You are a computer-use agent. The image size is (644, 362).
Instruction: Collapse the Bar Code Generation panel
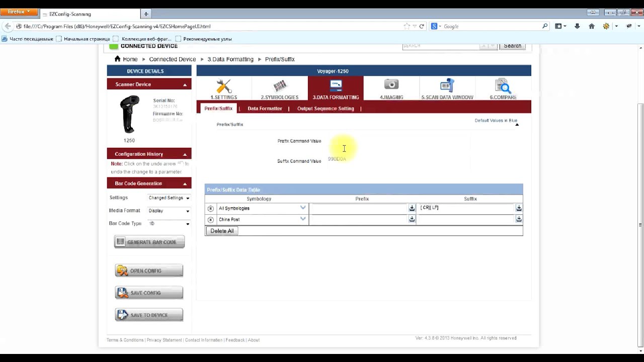tap(185, 184)
